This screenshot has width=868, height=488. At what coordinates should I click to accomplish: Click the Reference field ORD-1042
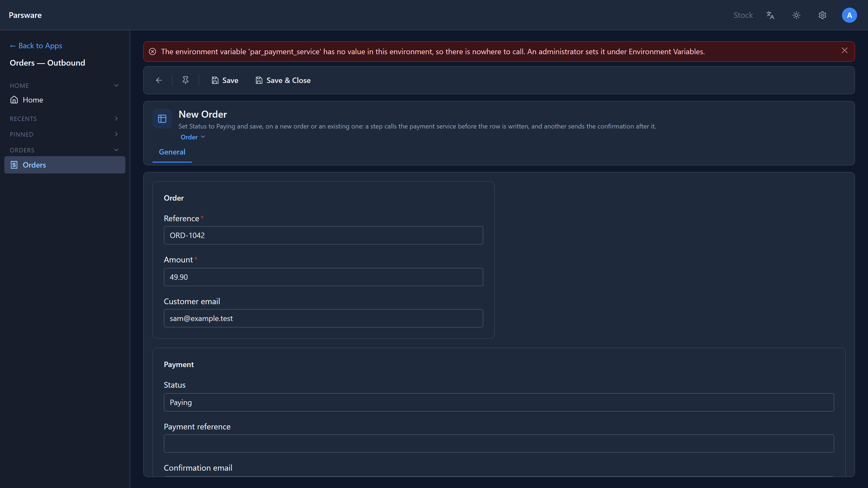coord(323,235)
